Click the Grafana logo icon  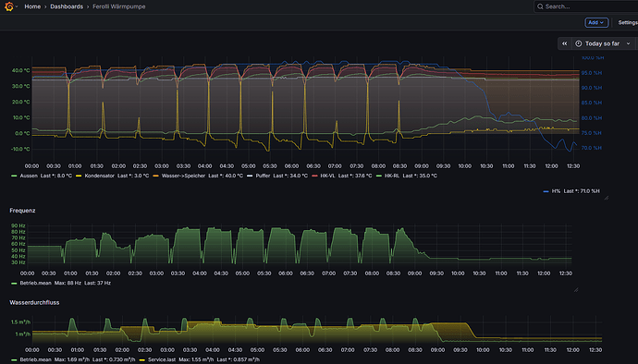coord(8,6)
